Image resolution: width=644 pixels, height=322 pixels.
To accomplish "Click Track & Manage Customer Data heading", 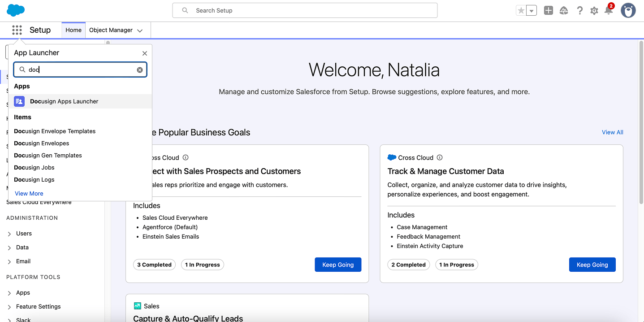I will [445, 171].
